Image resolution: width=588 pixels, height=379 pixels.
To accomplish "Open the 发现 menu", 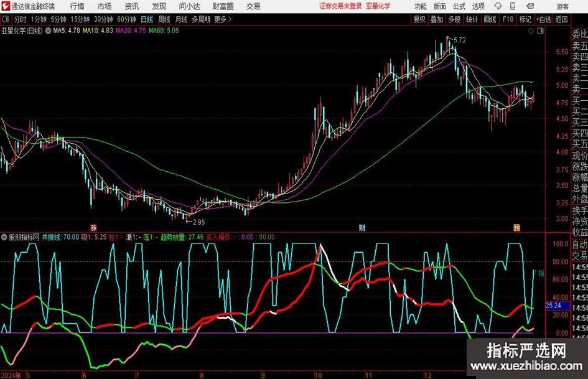I will (159, 6).
